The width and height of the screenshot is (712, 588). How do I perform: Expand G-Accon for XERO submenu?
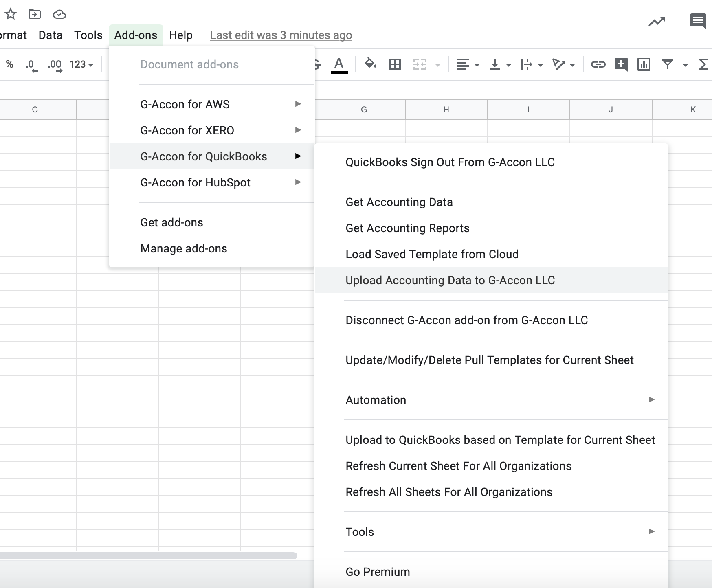point(212,130)
